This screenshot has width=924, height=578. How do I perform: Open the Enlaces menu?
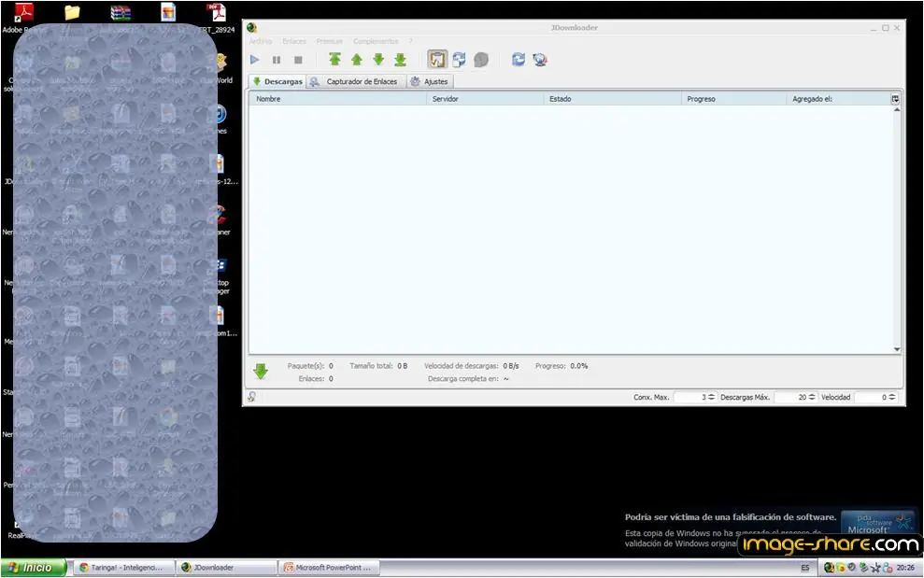(x=294, y=41)
